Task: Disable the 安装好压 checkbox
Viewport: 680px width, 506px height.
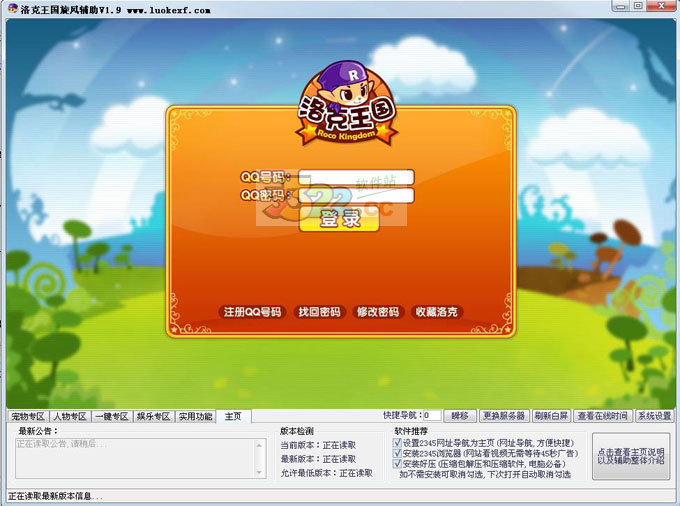Action: point(397,464)
